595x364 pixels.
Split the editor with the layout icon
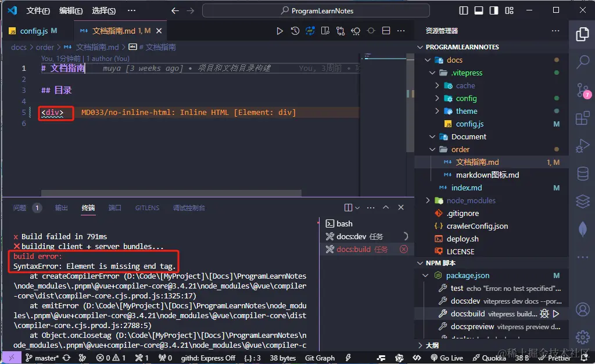pos(386,31)
